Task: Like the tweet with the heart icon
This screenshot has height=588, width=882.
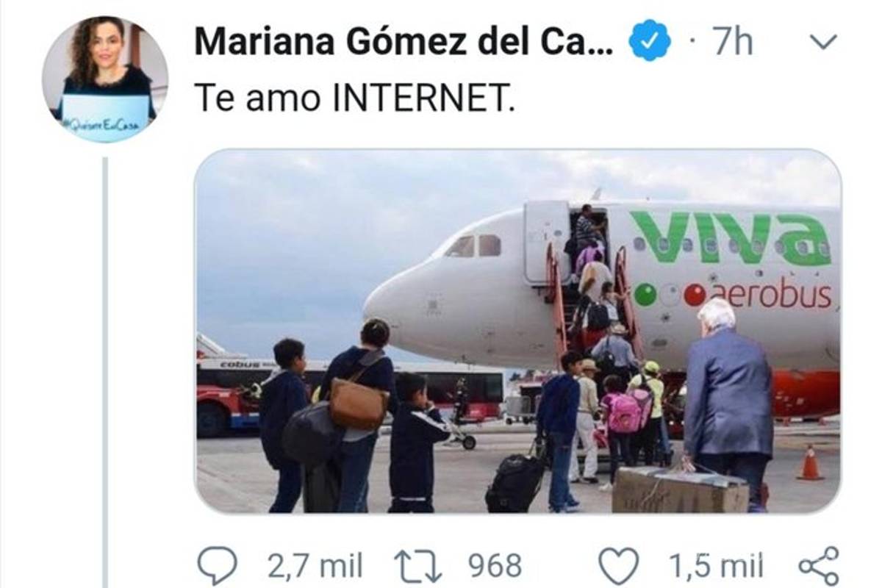Action: (x=617, y=567)
